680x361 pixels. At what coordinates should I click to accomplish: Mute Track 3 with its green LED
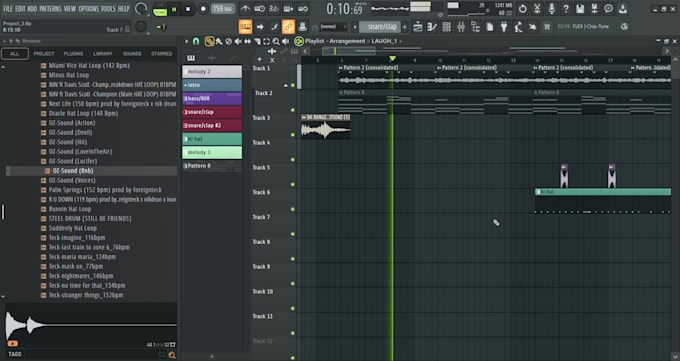tap(293, 135)
